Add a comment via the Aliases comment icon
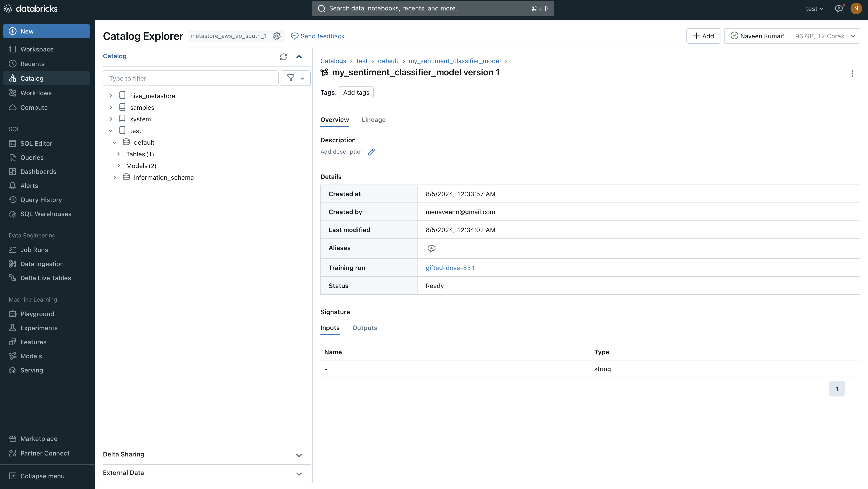This screenshot has height=489, width=868. point(431,248)
